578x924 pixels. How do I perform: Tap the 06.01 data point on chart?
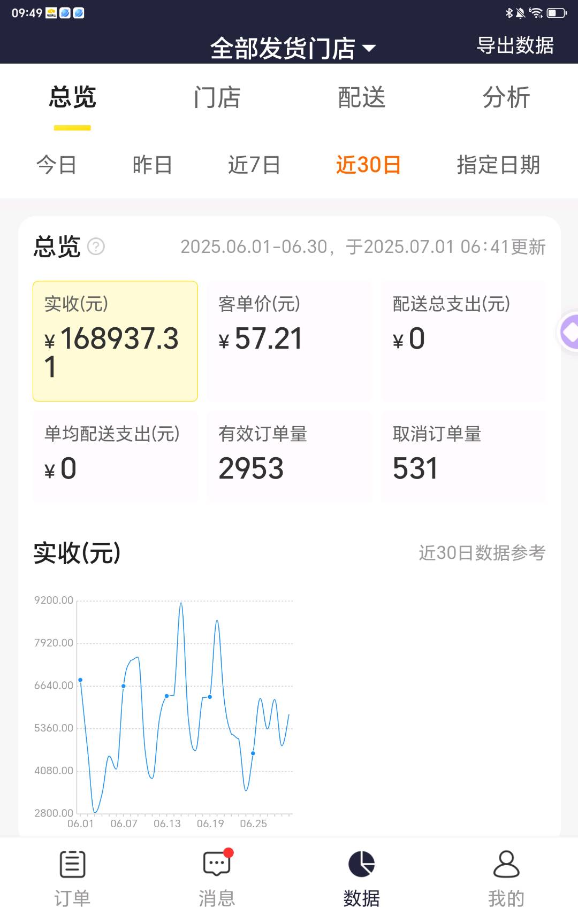[80, 680]
